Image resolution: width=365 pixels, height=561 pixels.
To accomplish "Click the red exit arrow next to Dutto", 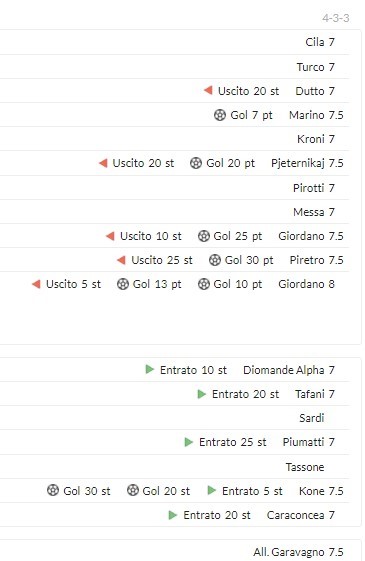I will click(208, 91).
